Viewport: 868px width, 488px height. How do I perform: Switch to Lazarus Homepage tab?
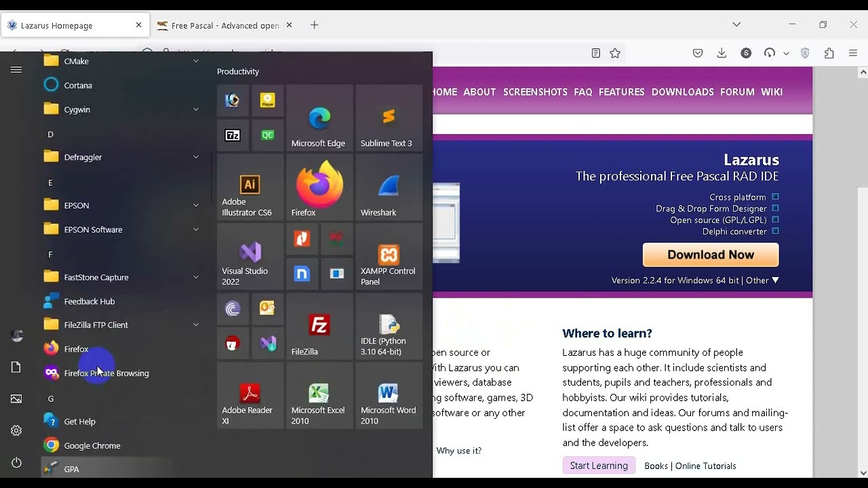(x=75, y=25)
